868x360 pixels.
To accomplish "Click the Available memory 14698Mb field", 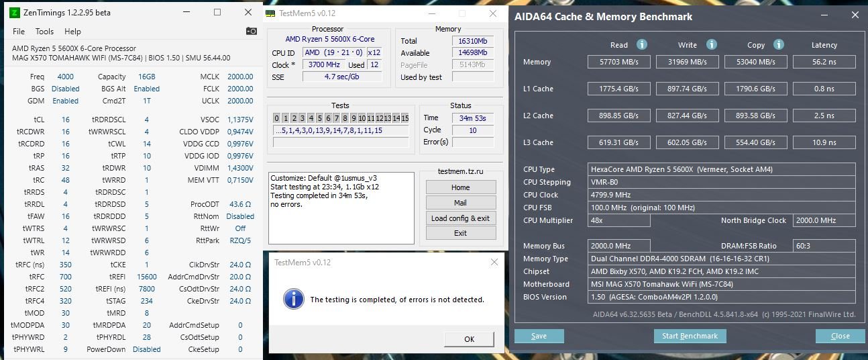I will 473,53.
